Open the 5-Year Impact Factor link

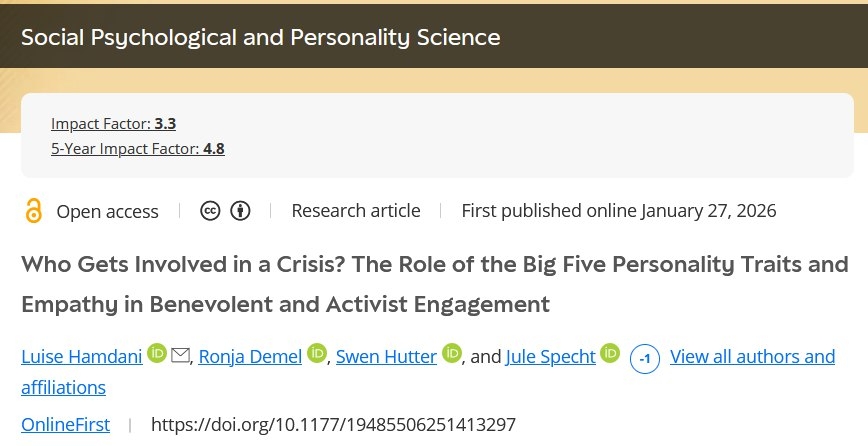tap(137, 149)
